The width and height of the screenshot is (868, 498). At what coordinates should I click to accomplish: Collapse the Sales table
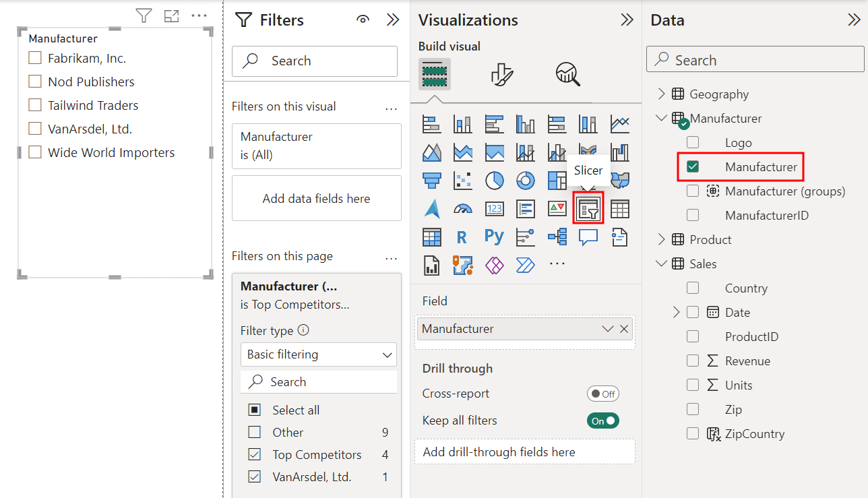661,264
